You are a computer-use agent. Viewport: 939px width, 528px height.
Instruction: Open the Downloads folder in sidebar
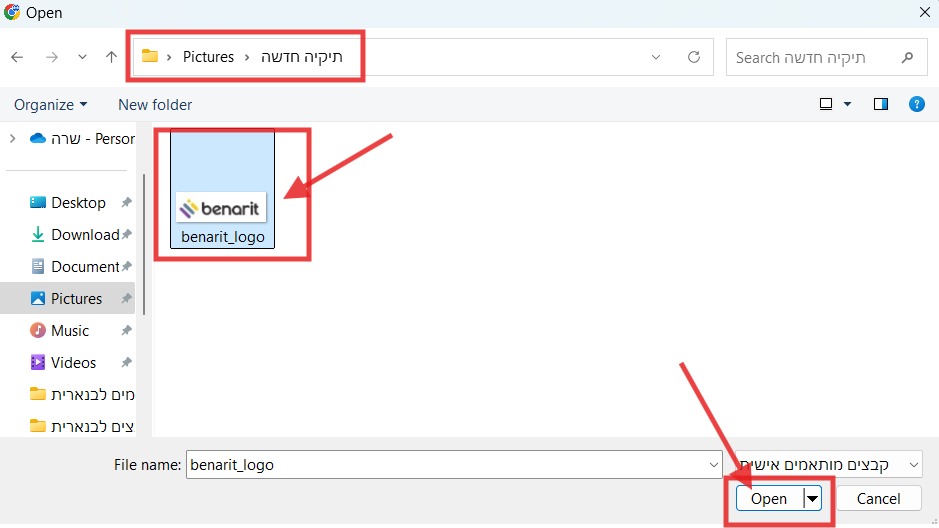85,235
